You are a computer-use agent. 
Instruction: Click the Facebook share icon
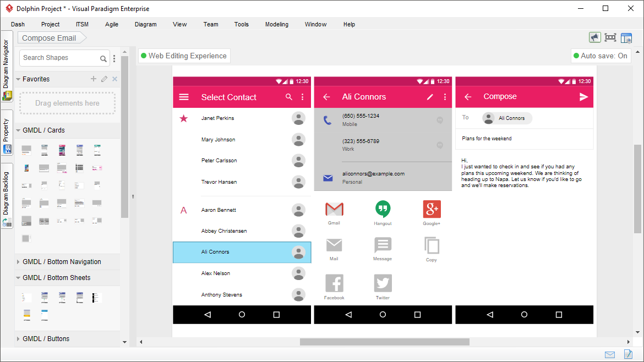point(334,283)
